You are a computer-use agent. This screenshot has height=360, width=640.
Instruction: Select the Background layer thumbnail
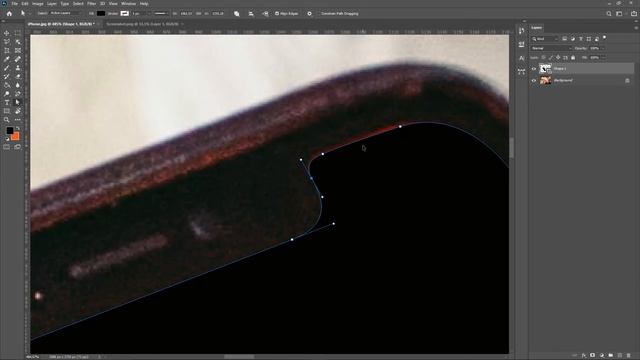(x=545, y=80)
